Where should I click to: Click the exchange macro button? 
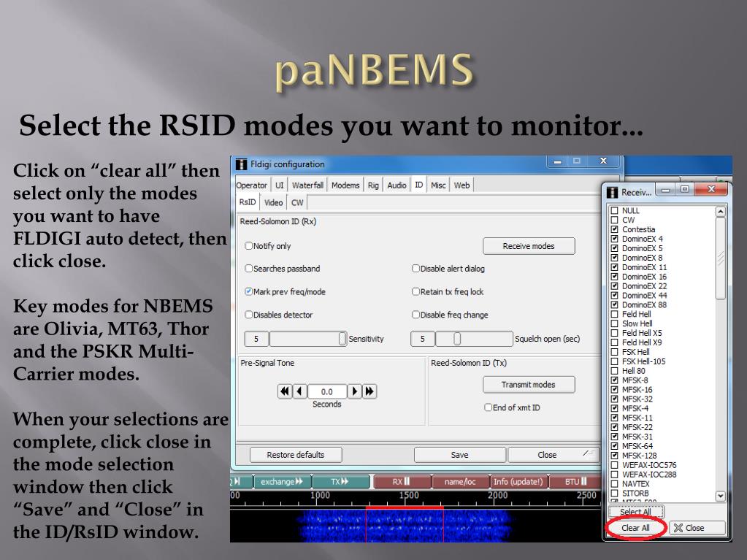click(283, 481)
